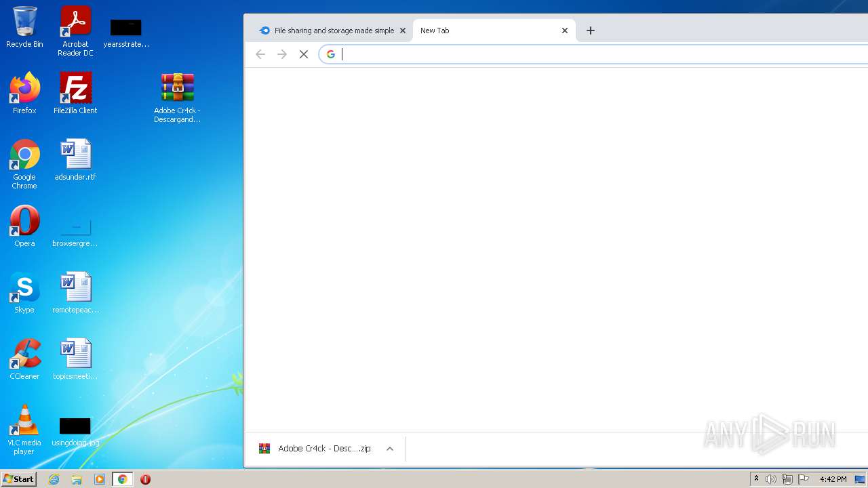Open Internet Explorer from taskbar
The image size is (868, 488).
(x=54, y=479)
